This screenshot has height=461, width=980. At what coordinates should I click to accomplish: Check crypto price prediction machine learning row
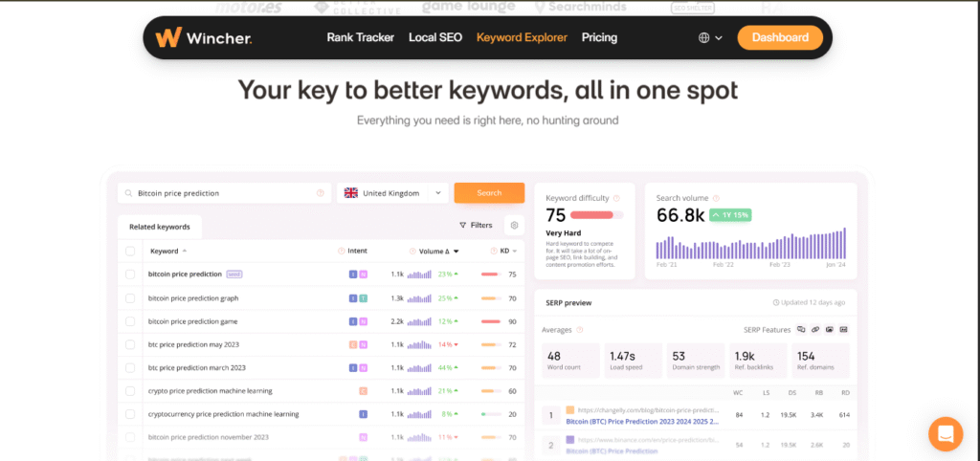click(130, 391)
